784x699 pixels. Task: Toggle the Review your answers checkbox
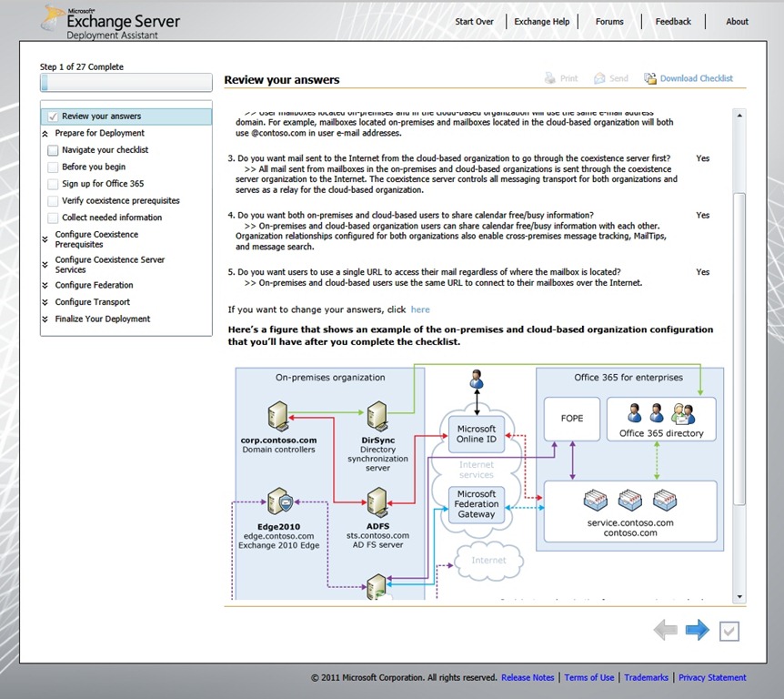[x=53, y=116]
